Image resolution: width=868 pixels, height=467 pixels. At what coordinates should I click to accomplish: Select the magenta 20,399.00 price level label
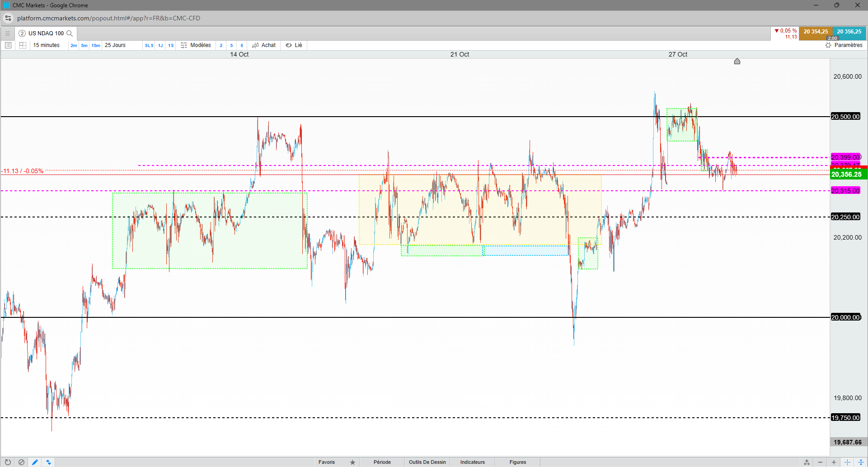(x=845, y=157)
